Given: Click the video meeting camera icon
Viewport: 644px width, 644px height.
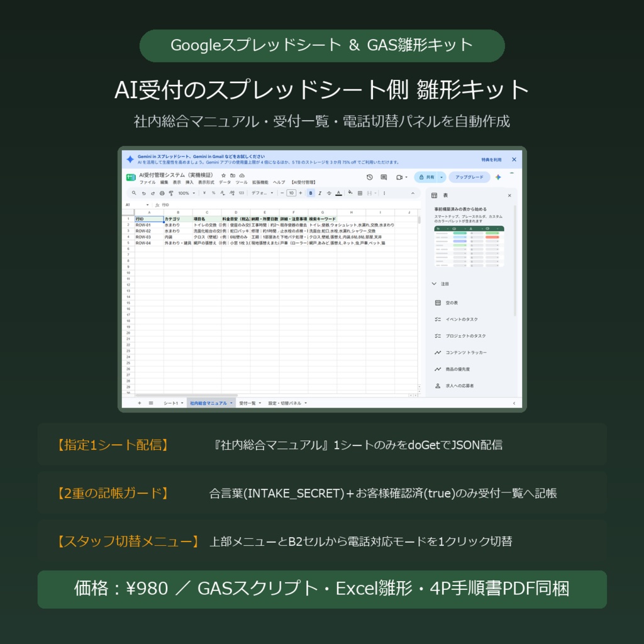Looking at the screenshot, I should (x=399, y=177).
